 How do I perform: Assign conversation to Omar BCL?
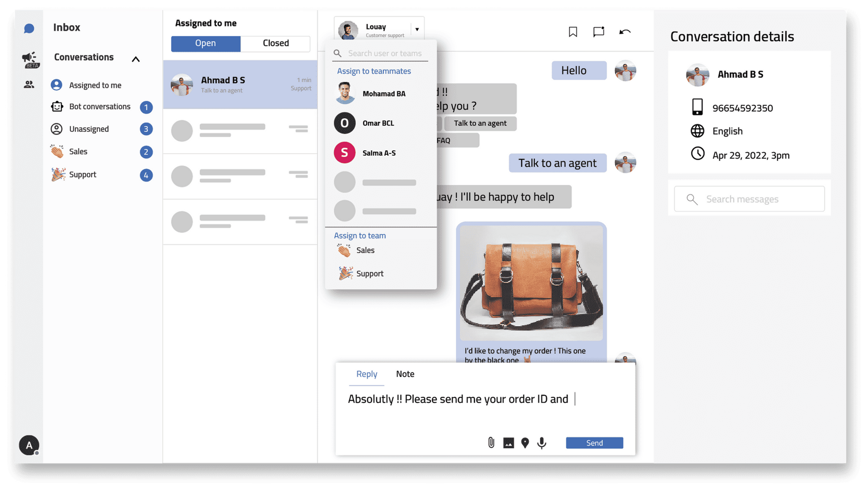[378, 123]
